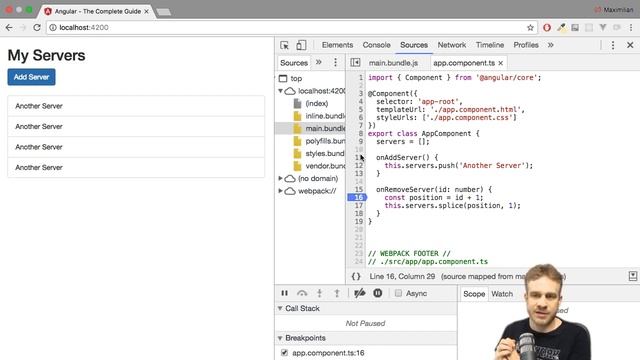Toggle the device toolbar icon
This screenshot has width=640, height=360.
[301, 45]
